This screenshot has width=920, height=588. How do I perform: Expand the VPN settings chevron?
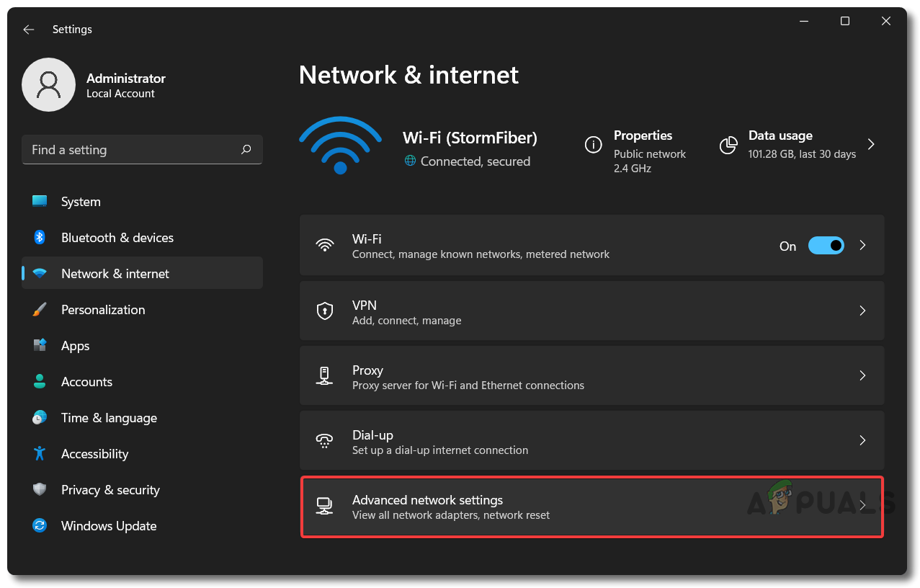(x=862, y=311)
